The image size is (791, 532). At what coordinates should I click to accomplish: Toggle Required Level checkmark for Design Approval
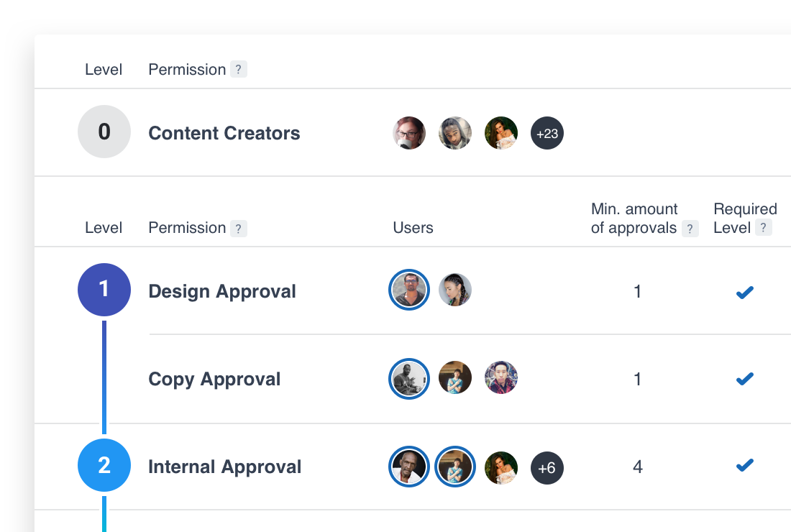point(744,292)
